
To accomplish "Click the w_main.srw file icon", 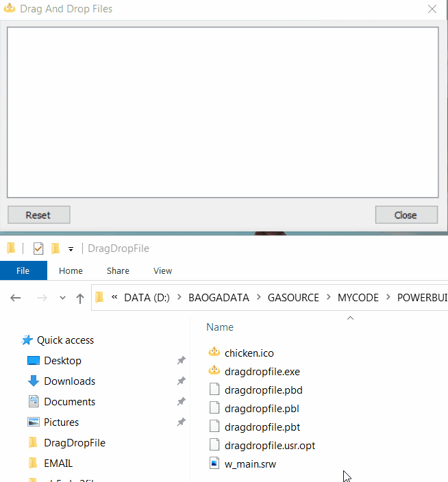I will point(214,463).
